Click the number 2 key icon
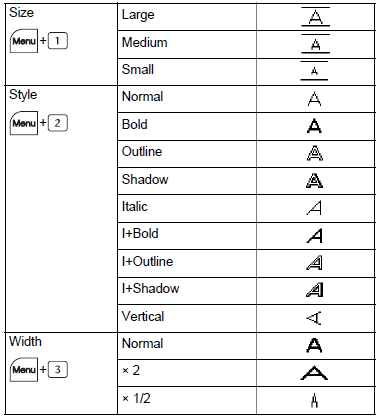 point(58,123)
